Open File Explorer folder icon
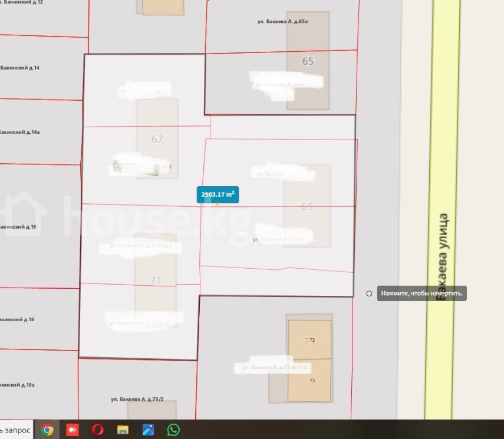The height and width of the screenshot is (439, 504). [123, 430]
